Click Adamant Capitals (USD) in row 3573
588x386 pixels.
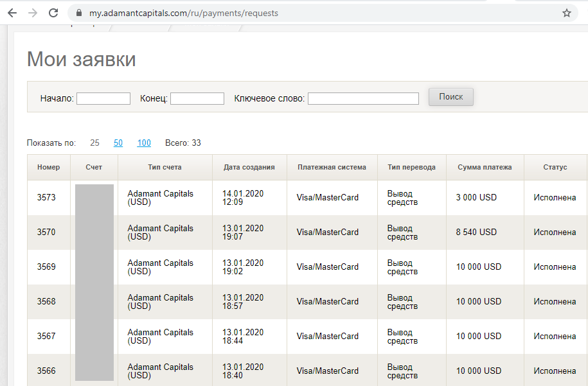[x=161, y=198]
